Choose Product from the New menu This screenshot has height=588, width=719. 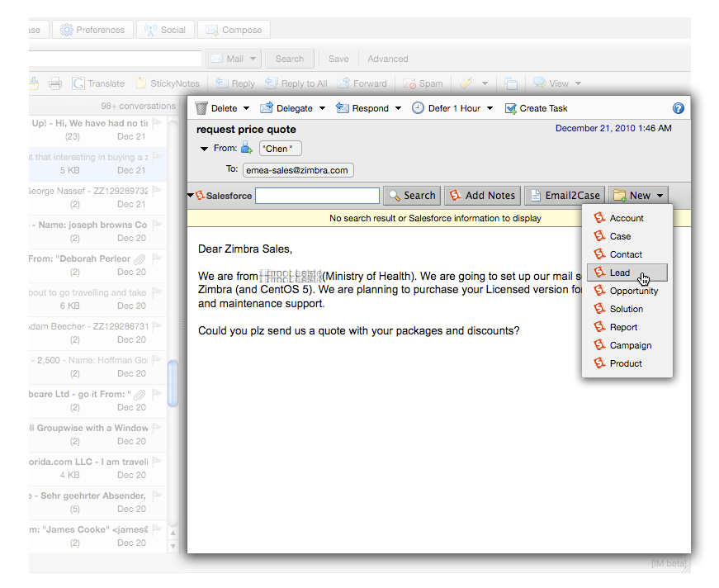pos(627,363)
